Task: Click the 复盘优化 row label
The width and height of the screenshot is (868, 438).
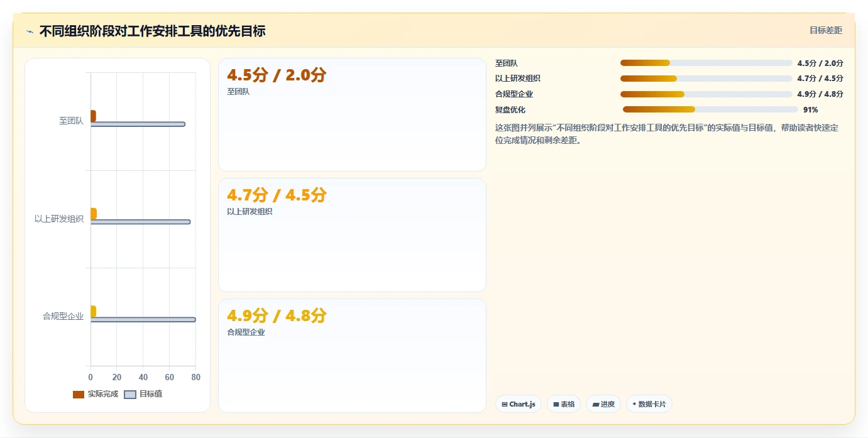Action: [x=510, y=109]
